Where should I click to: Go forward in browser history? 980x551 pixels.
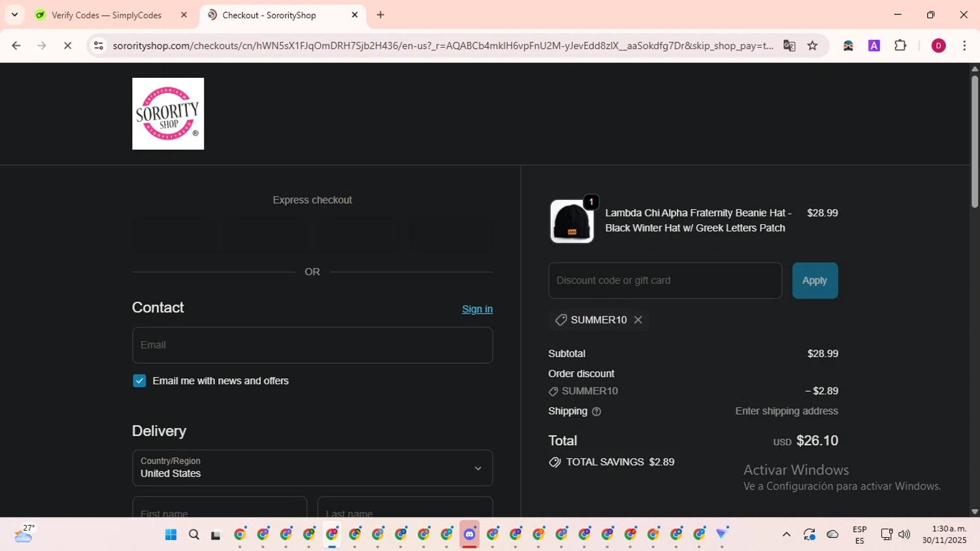[x=42, y=46]
